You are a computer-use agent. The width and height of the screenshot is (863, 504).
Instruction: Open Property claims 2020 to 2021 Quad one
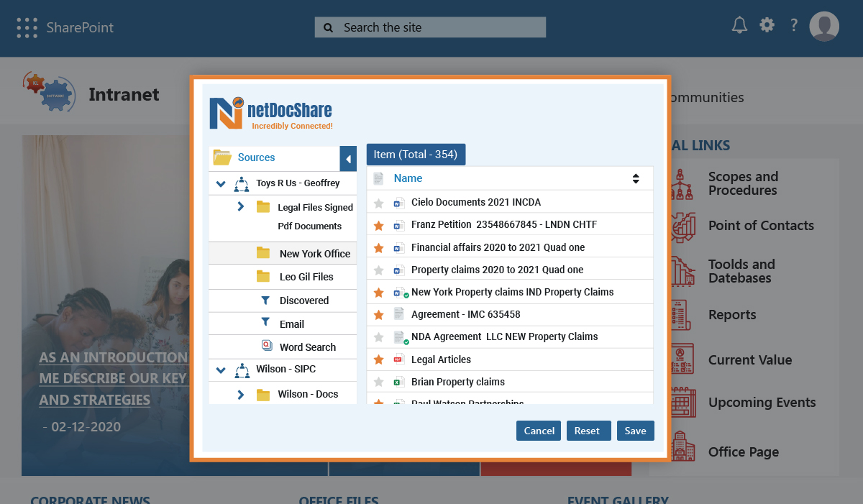point(497,270)
